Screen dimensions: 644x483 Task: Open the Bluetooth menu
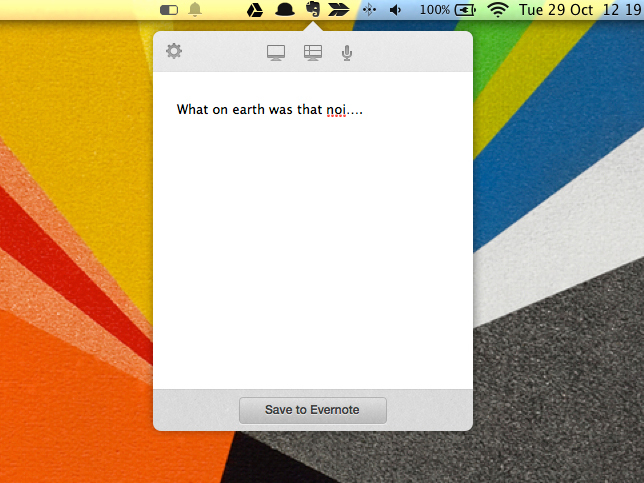click(x=369, y=9)
